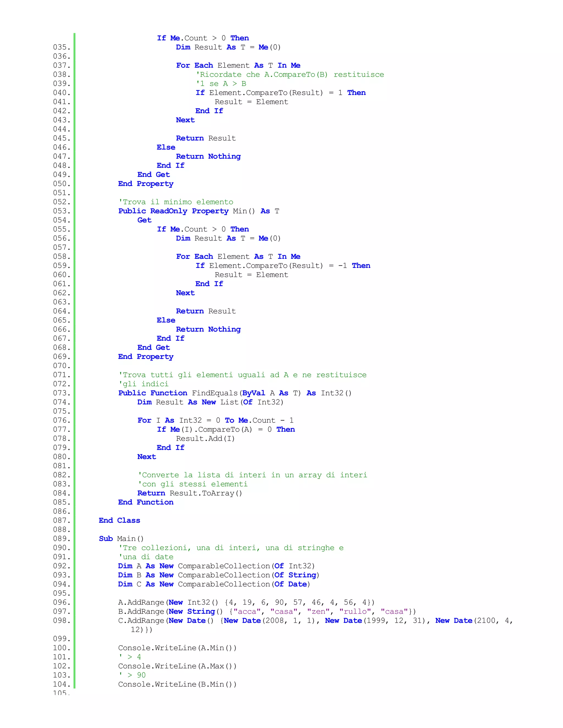Click "If Me(I).CompareTo(A) = 0 Then" line
Image resolution: width=563 pixels, height=728 pixels.
click(226, 429)
